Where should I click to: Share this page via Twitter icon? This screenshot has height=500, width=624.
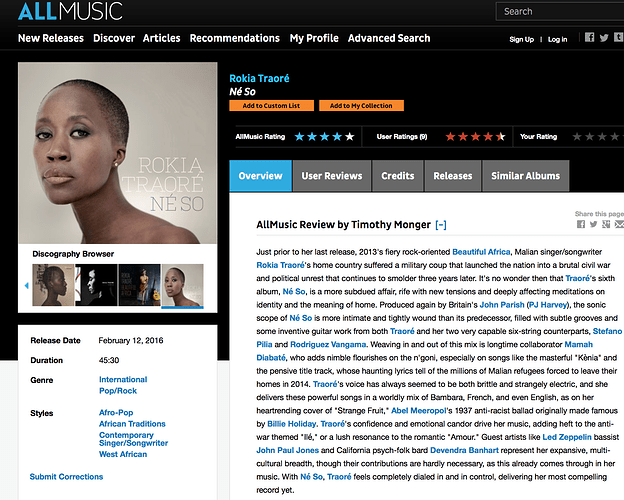[x=593, y=224]
